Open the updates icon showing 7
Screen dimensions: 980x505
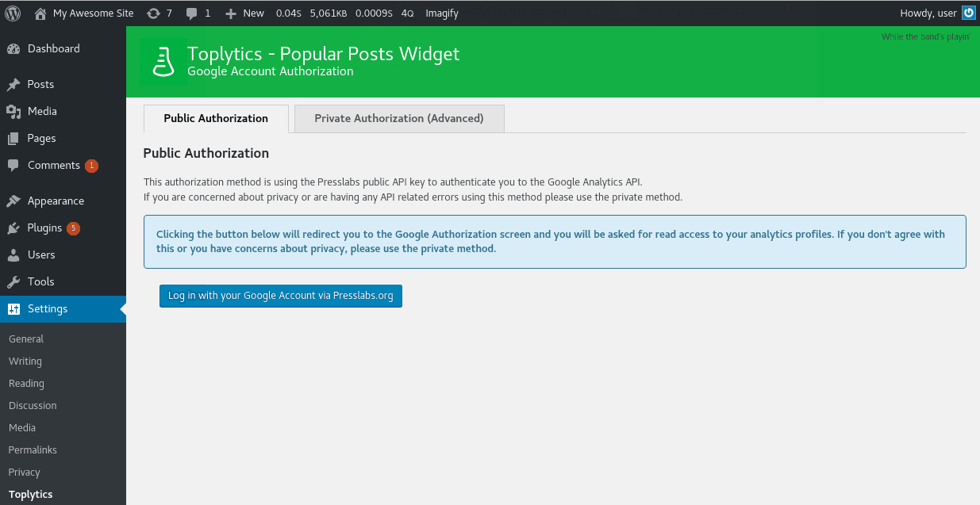154,13
